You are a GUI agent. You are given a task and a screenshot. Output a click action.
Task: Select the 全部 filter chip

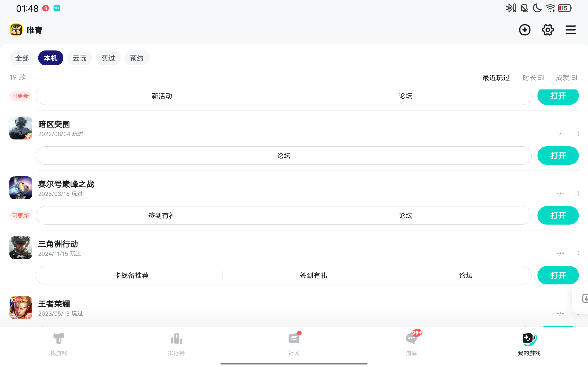[22, 58]
